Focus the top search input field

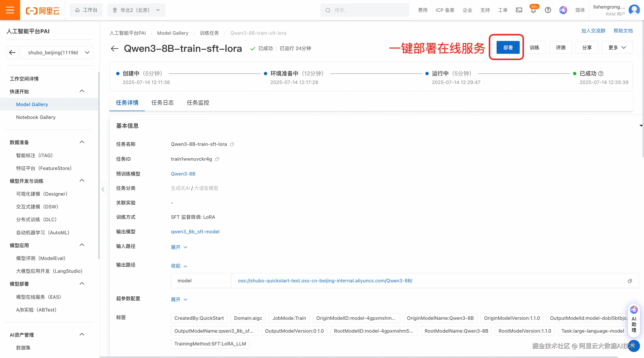click(x=365, y=10)
